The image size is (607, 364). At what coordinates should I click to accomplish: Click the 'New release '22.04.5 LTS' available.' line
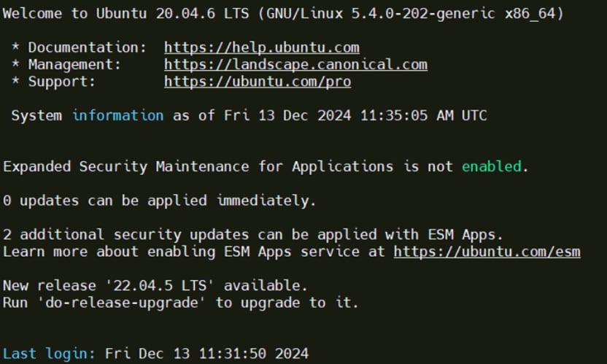pos(155,286)
